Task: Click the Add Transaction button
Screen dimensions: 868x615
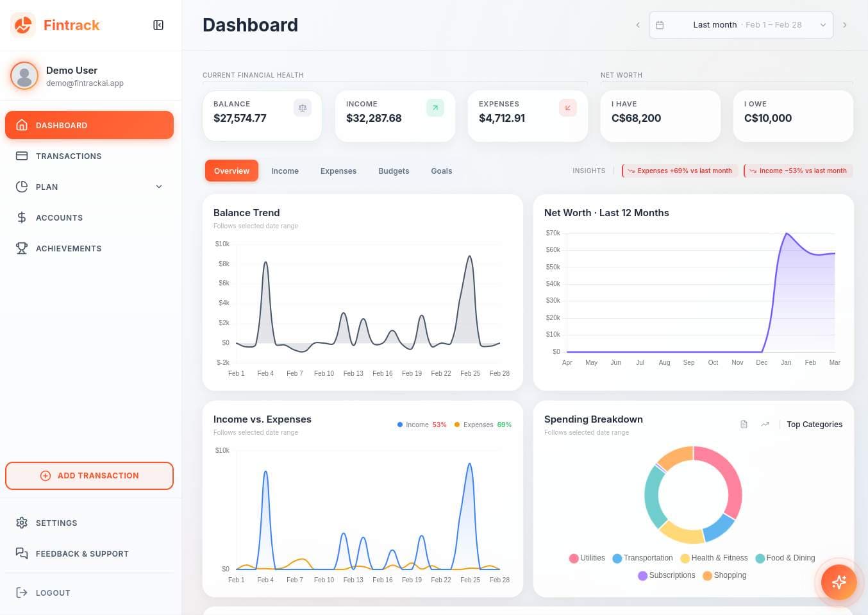Action: 89,475
